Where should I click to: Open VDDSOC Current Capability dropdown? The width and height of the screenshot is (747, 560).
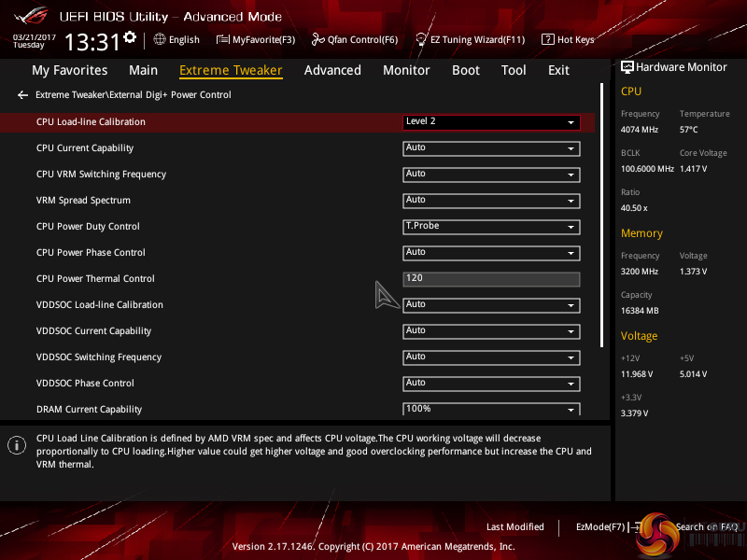pyautogui.click(x=491, y=331)
